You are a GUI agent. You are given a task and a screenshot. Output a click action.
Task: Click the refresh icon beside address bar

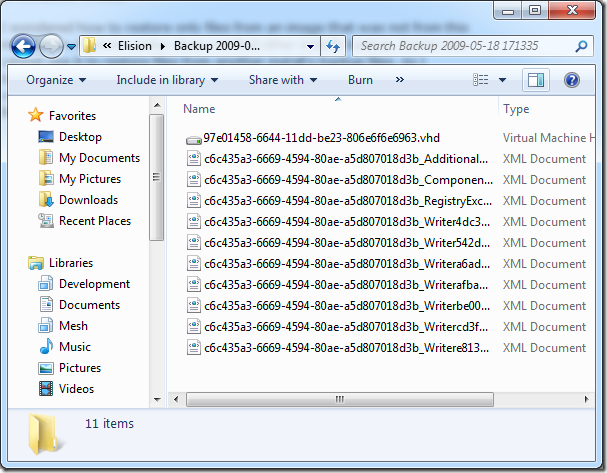pyautogui.click(x=333, y=46)
